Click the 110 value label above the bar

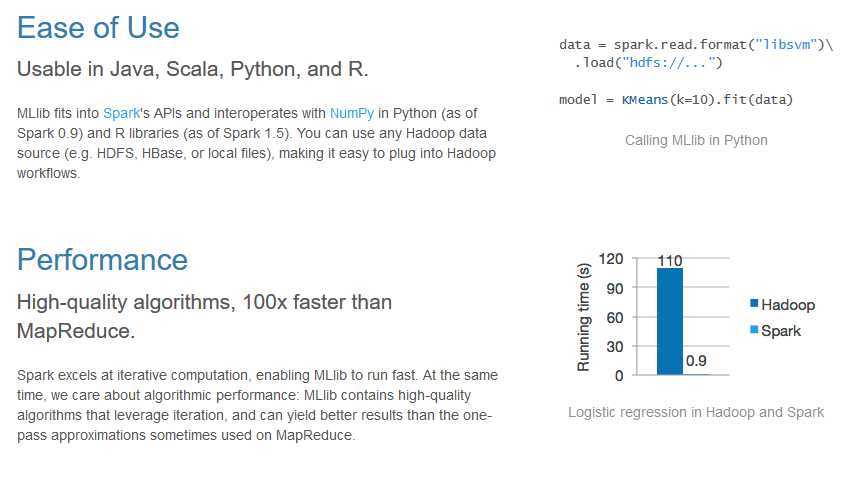(x=669, y=260)
